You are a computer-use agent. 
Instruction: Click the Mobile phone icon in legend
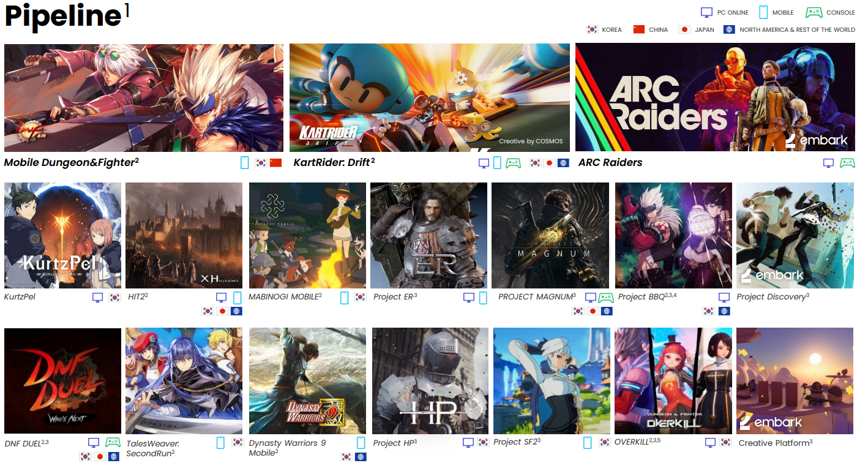pos(763,12)
